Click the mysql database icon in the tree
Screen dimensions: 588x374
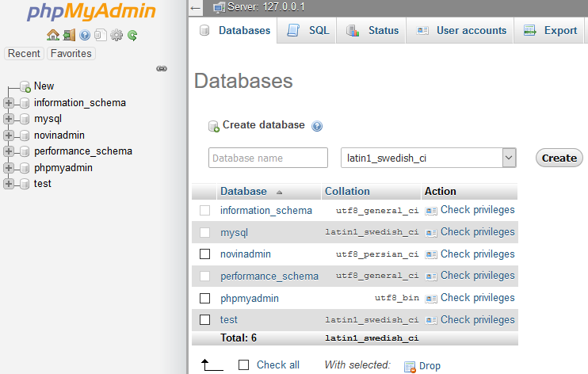pyautogui.click(x=25, y=119)
